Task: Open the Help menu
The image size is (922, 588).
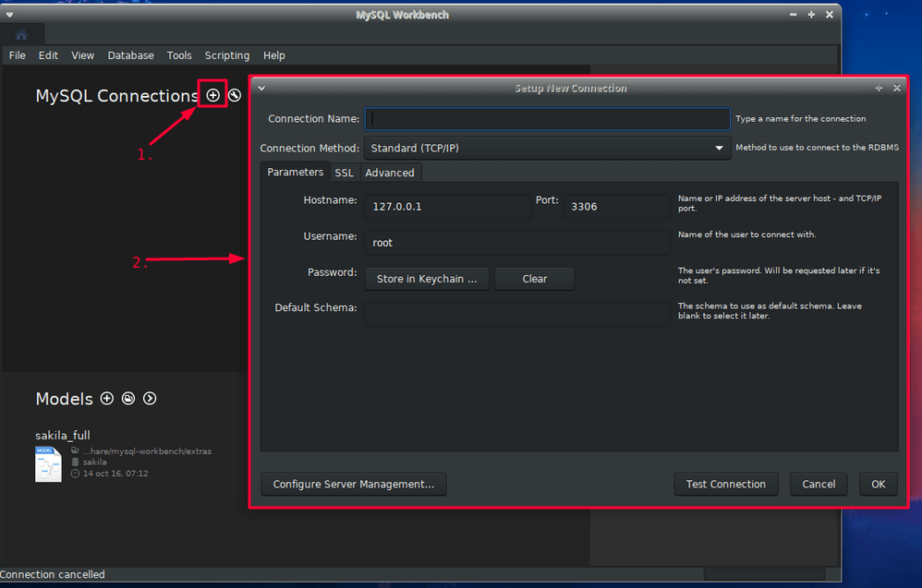Action: click(x=274, y=55)
